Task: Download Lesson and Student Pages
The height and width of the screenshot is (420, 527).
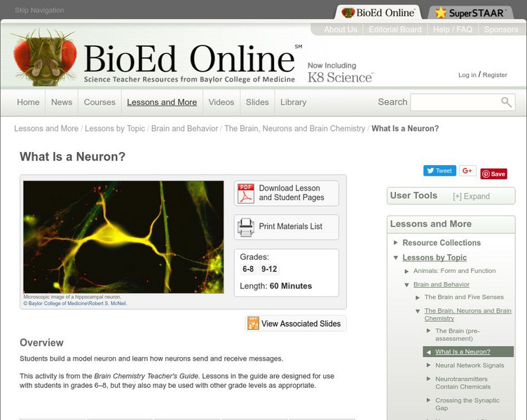Action: coord(287,193)
